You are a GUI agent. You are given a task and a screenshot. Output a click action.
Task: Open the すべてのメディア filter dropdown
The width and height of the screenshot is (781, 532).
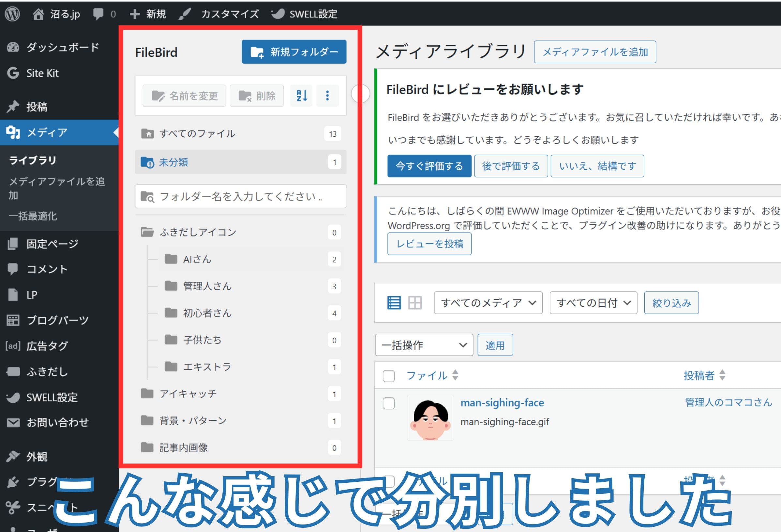[x=488, y=302]
